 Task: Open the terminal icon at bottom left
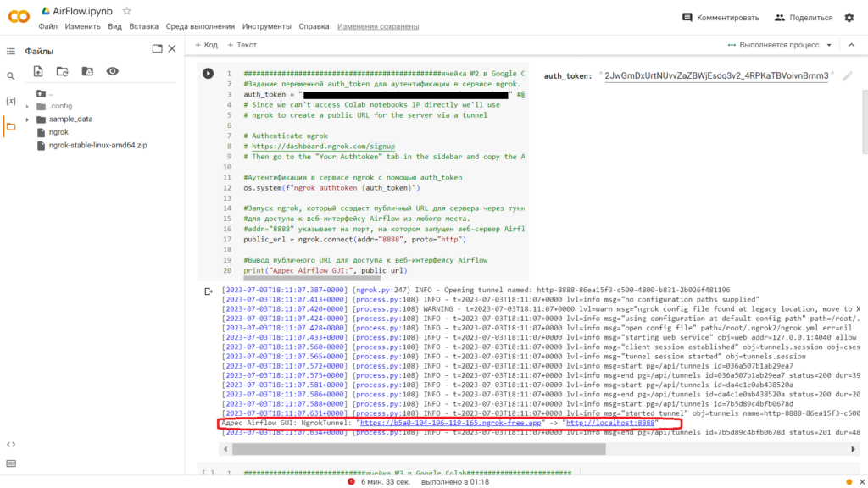point(10,463)
